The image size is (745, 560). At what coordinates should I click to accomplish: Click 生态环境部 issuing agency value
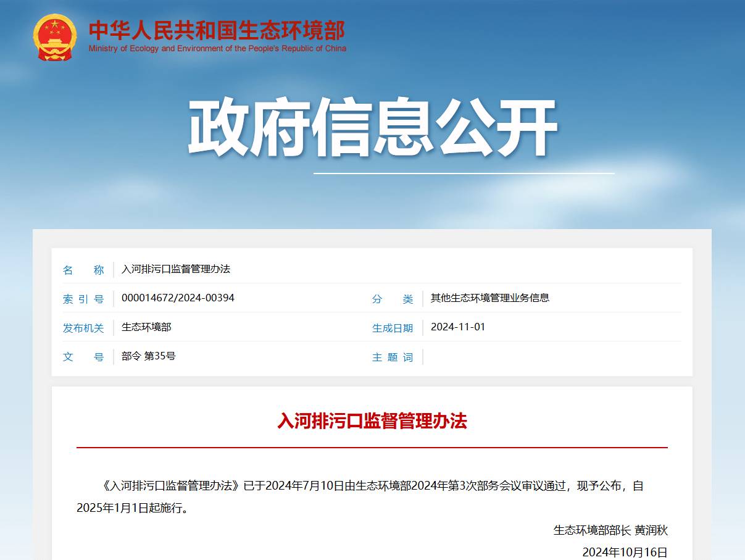click(146, 327)
